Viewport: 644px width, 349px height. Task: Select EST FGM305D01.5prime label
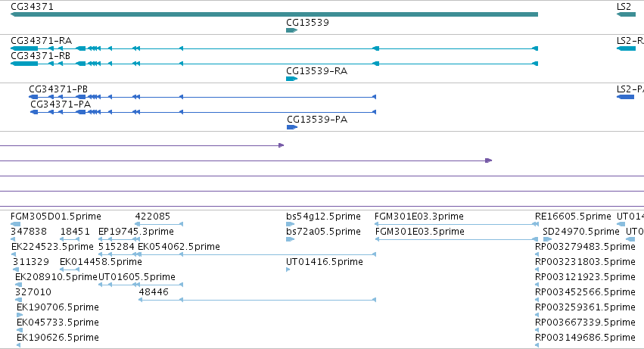click(x=56, y=217)
